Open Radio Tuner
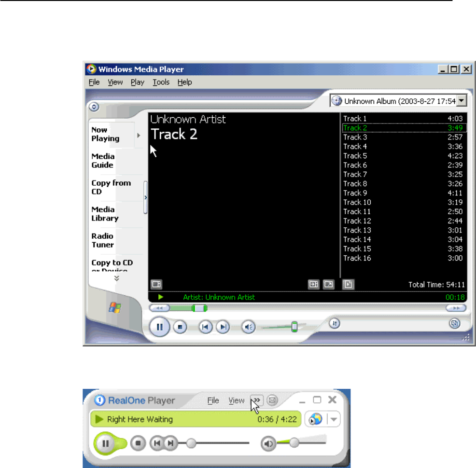The width and height of the screenshot is (476, 468). tap(103, 240)
